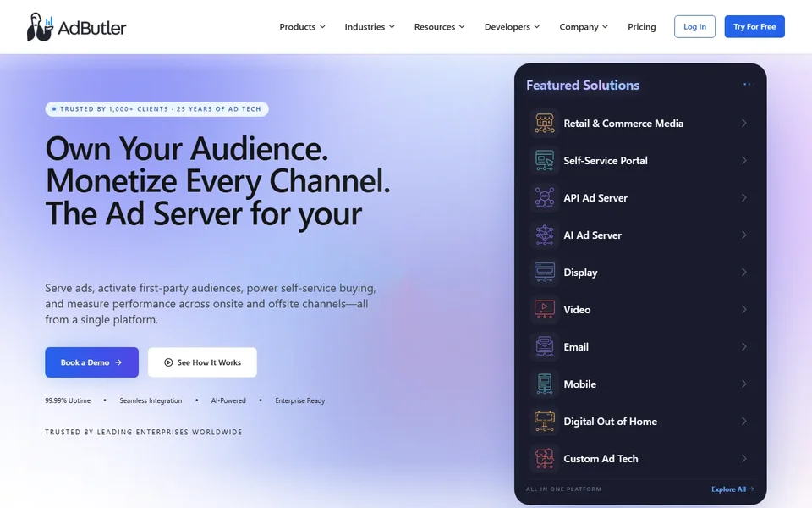This screenshot has width=812, height=508.
Task: Open the Video solution label
Action: coord(577,310)
